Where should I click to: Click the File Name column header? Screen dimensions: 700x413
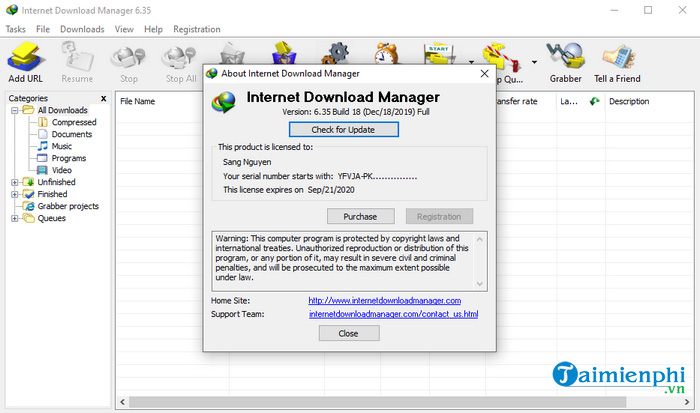coord(138,101)
